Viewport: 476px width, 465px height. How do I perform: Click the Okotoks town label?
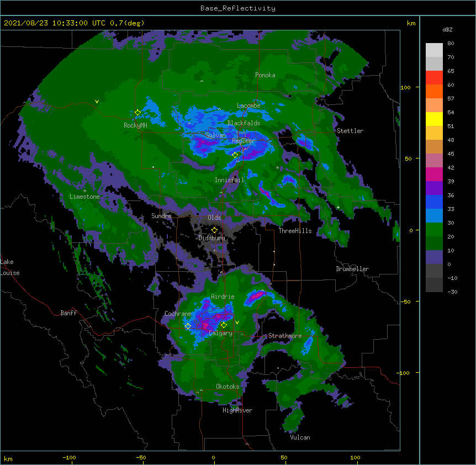point(228,387)
